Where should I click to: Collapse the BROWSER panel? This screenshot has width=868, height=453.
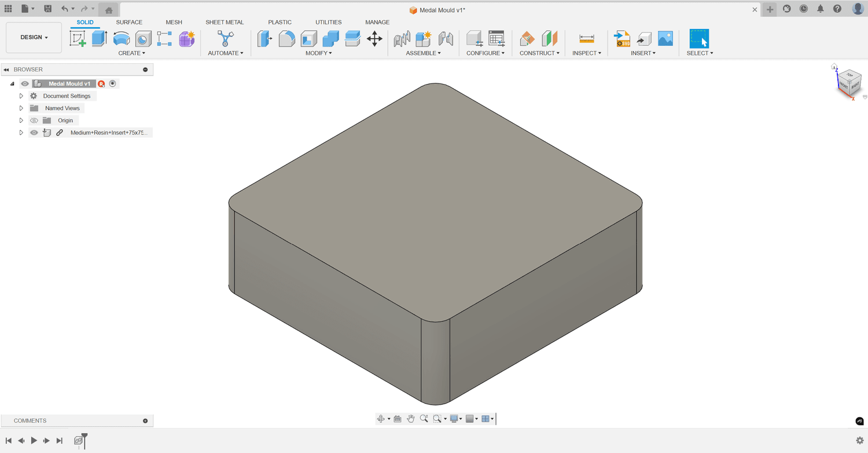tap(6, 70)
